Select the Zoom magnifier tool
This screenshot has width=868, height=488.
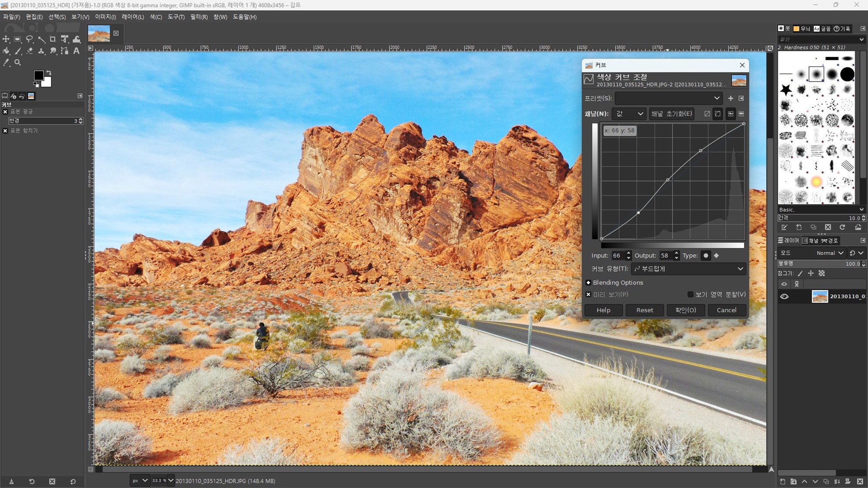[18, 62]
